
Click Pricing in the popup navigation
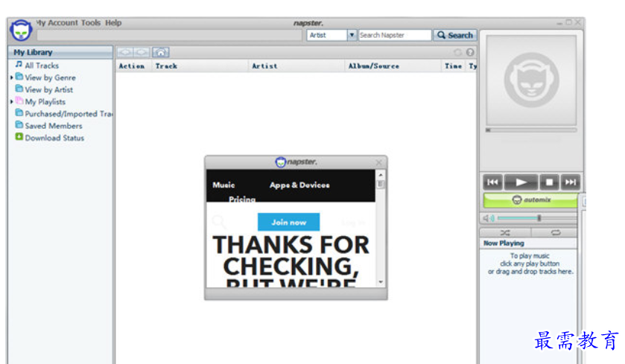242,198
